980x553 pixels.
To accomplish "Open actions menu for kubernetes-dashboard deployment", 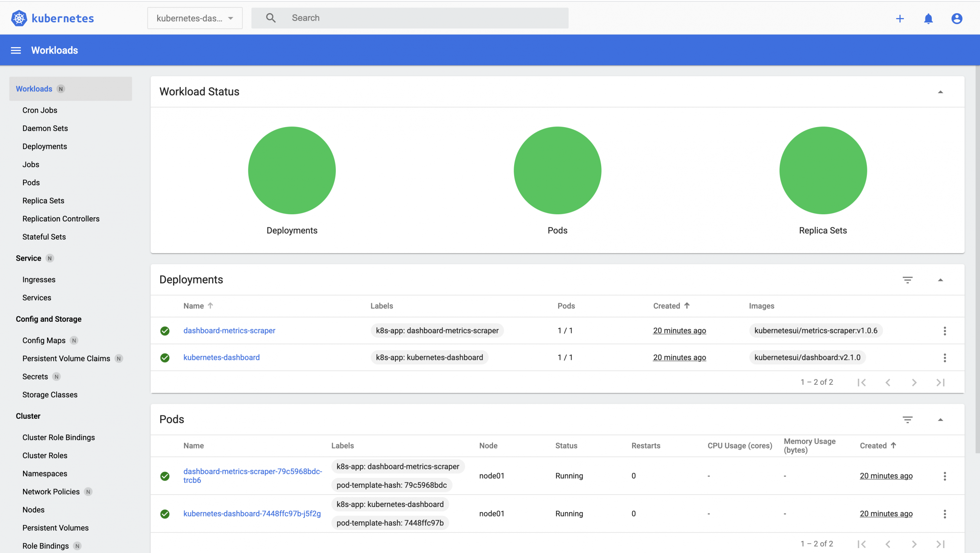I will coord(945,358).
